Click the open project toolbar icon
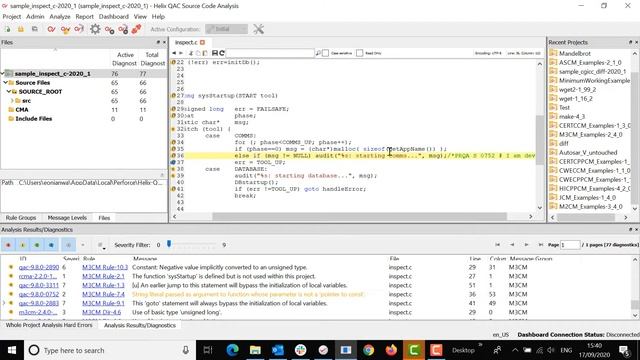Screen dimensions: 640x360 click(21, 29)
